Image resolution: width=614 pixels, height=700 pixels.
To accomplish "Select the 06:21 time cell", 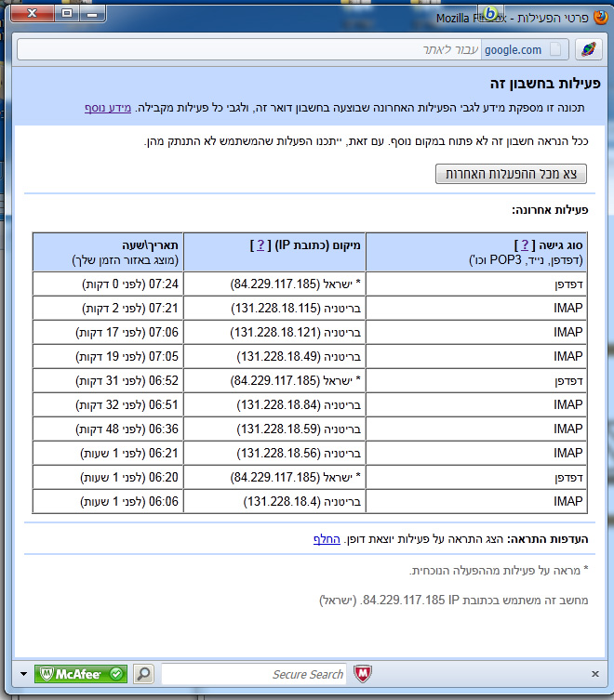I will click(108, 453).
